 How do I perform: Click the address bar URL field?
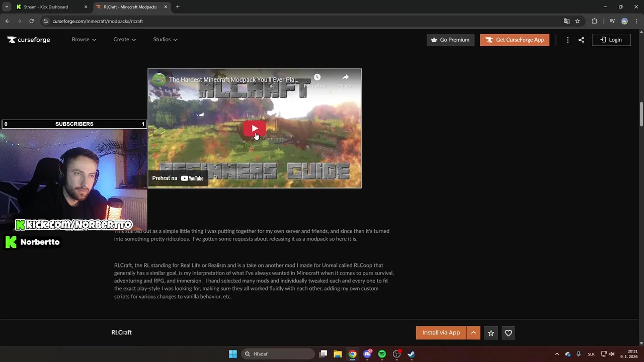tap(302, 21)
